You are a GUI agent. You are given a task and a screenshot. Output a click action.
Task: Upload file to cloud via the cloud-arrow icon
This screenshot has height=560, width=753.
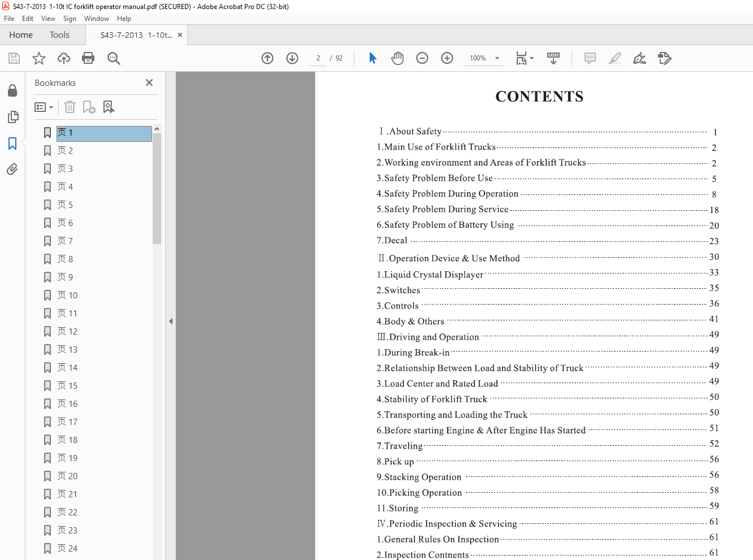coord(64,58)
